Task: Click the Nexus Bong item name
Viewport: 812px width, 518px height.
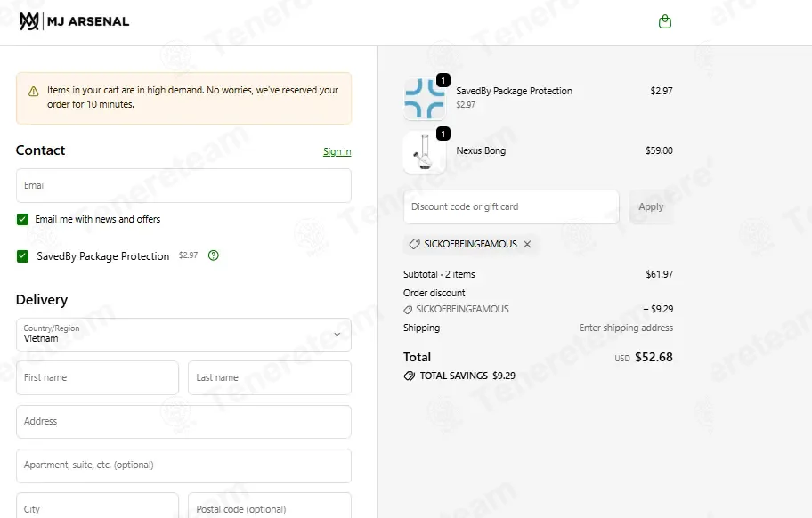Action: (481, 150)
